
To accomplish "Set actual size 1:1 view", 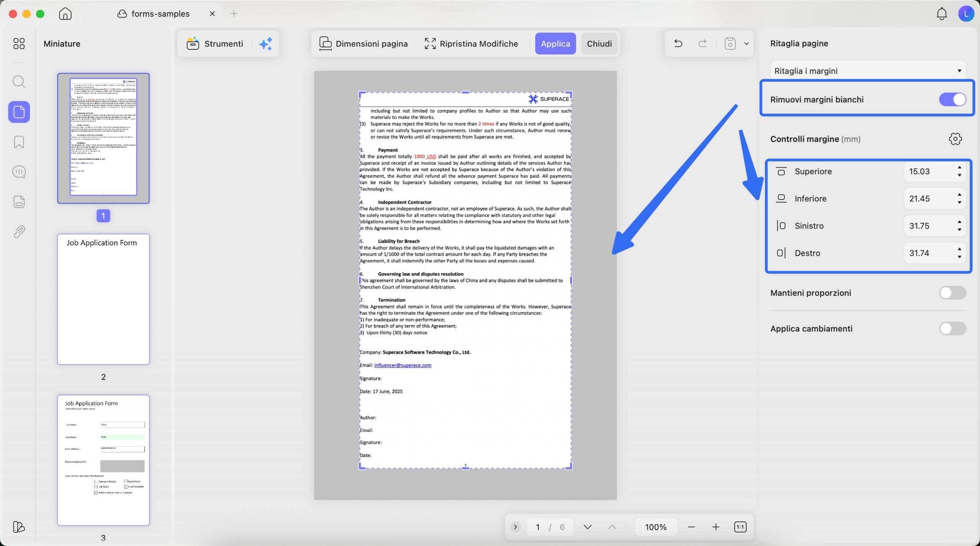I will 740,527.
